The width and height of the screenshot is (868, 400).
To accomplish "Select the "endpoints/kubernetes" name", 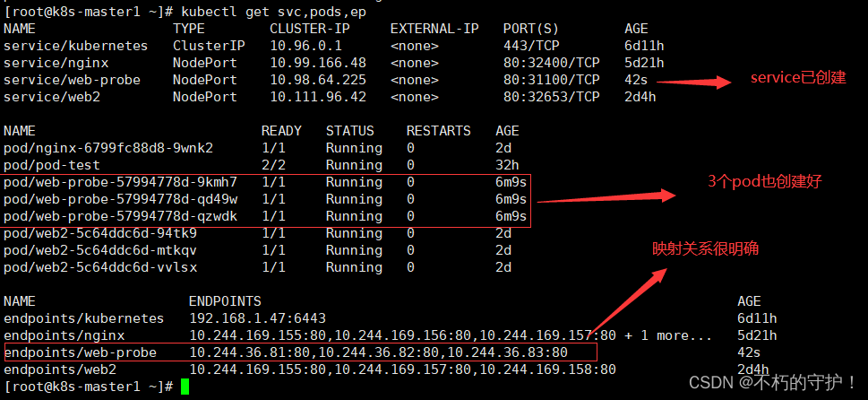I will pyautogui.click(x=84, y=318).
